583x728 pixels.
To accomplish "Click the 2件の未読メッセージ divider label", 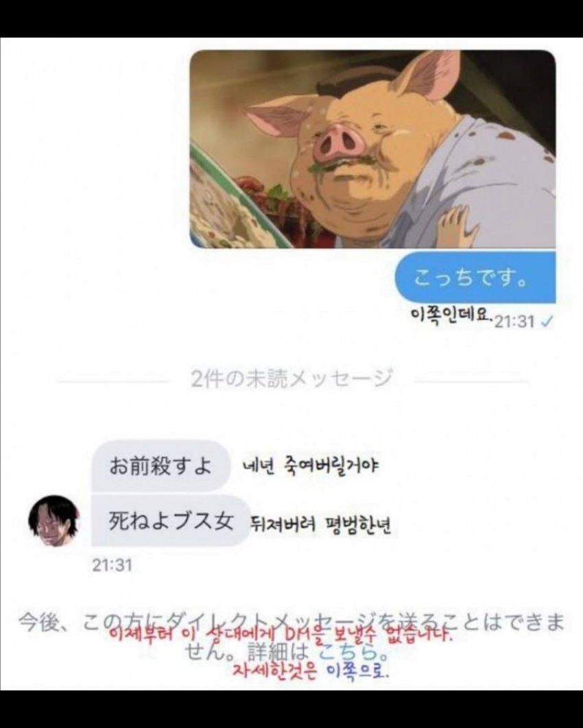I will [291, 378].
